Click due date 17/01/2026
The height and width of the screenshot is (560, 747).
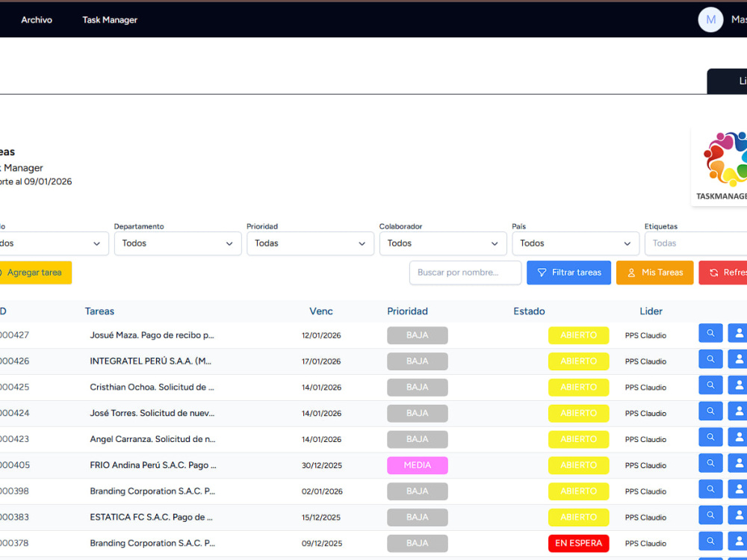(x=321, y=361)
